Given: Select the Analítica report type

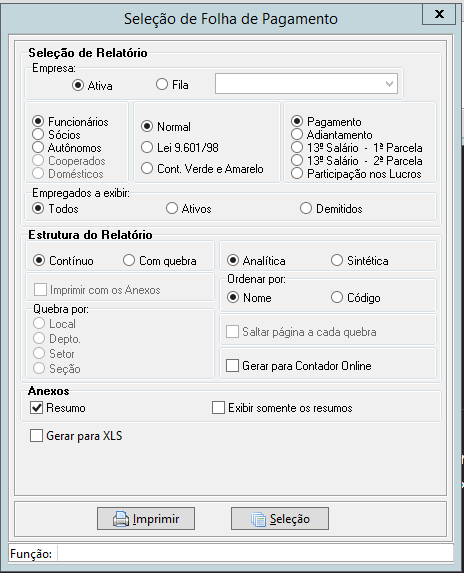Looking at the screenshot, I should [233, 260].
